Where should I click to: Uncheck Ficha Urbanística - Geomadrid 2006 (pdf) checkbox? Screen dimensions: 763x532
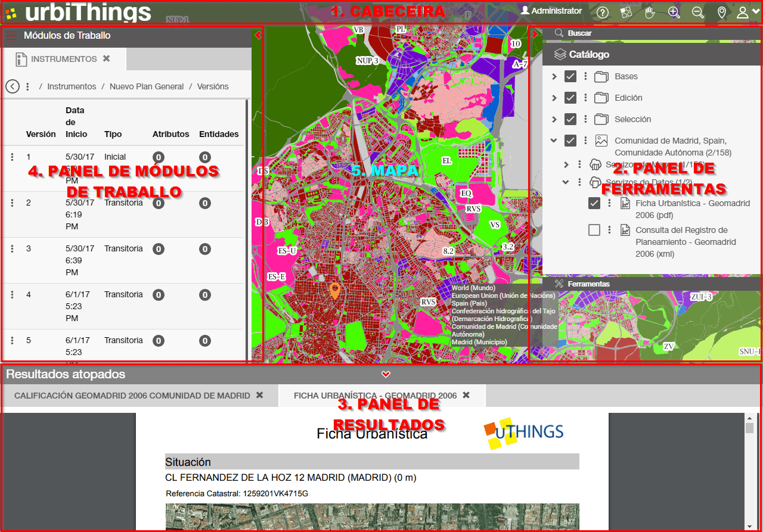pyautogui.click(x=594, y=203)
